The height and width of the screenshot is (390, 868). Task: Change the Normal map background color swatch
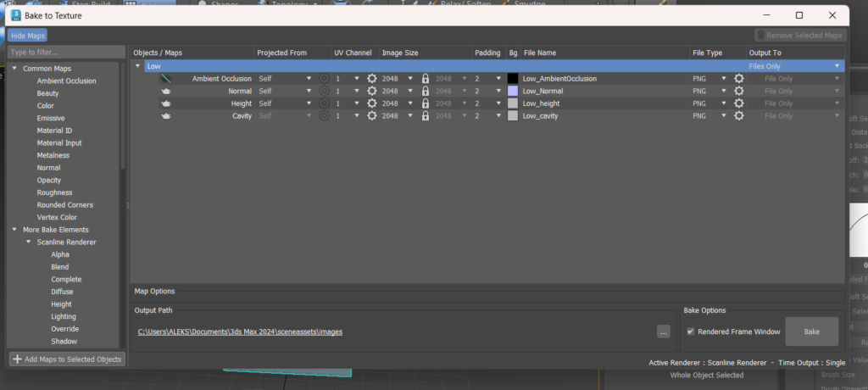click(x=512, y=91)
